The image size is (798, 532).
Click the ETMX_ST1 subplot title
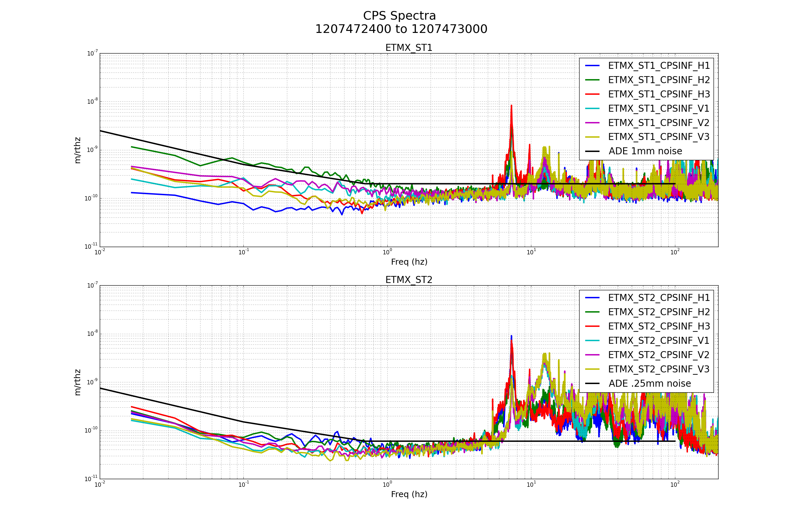[x=409, y=48]
